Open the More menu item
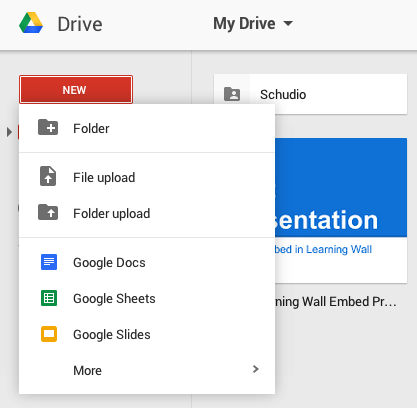Image resolution: width=417 pixels, height=408 pixels. tap(147, 370)
